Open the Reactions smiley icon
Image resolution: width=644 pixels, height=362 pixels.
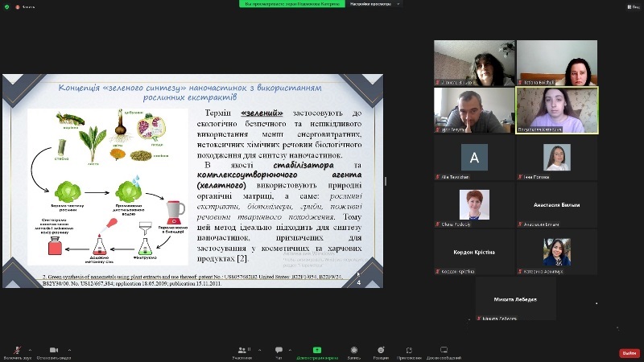[x=381, y=350]
